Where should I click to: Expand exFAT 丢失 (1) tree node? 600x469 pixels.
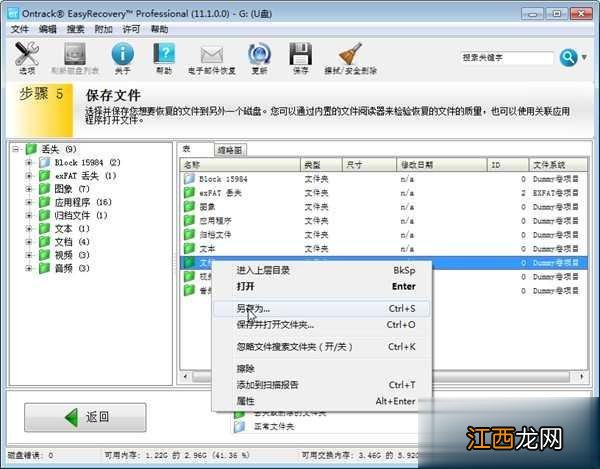(28, 176)
